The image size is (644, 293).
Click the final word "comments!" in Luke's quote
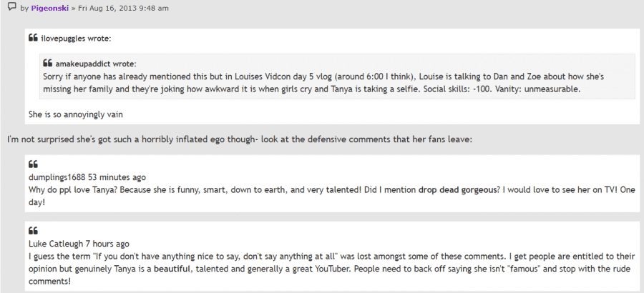click(49, 282)
